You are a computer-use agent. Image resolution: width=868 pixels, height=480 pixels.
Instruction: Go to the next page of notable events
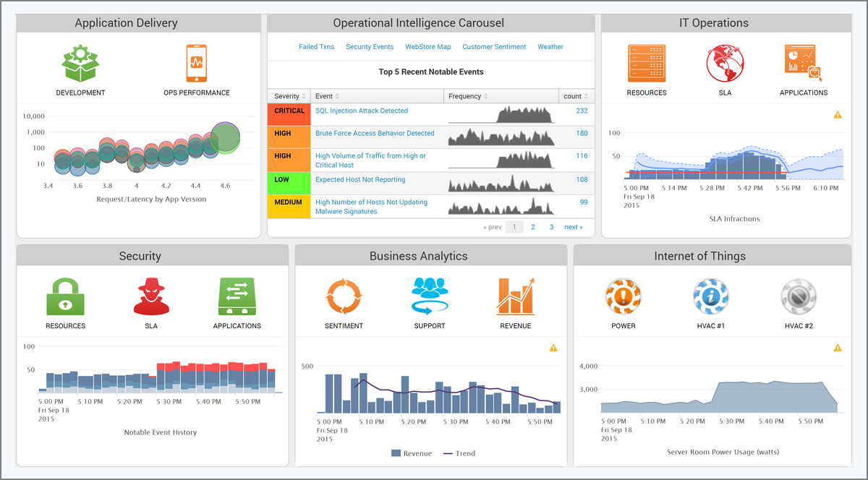[x=574, y=226]
